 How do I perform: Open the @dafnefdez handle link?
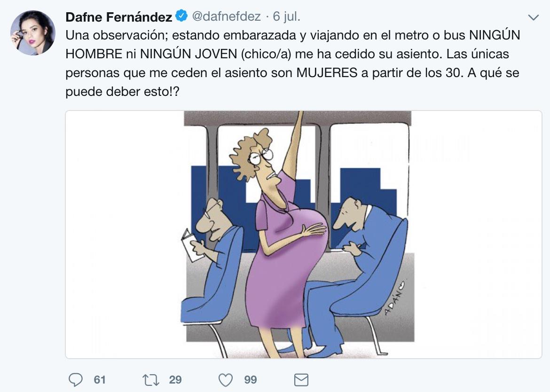click(226, 17)
